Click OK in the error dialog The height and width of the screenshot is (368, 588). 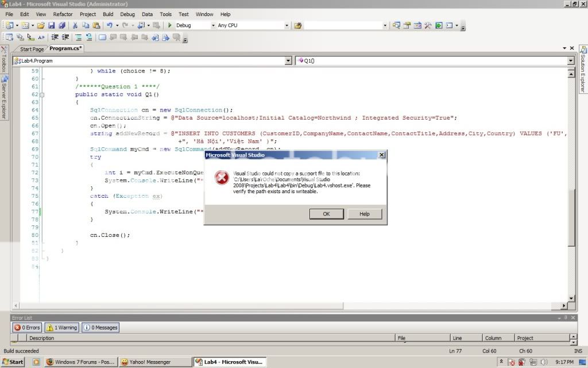[326, 214]
